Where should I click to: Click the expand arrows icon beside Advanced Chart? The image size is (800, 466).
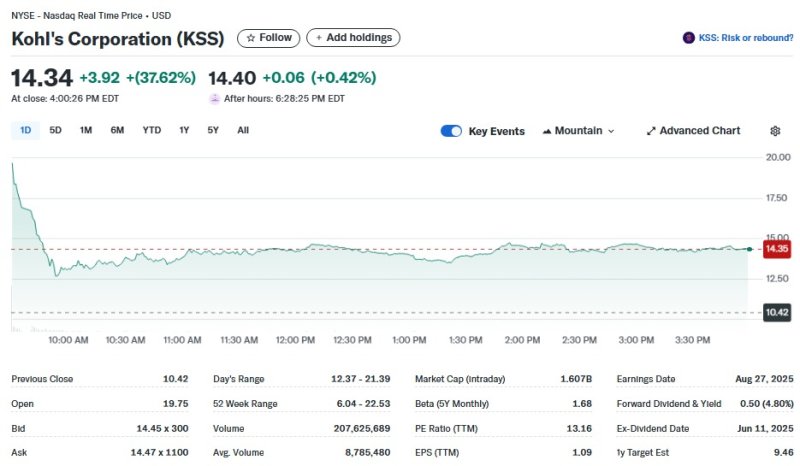click(x=651, y=131)
